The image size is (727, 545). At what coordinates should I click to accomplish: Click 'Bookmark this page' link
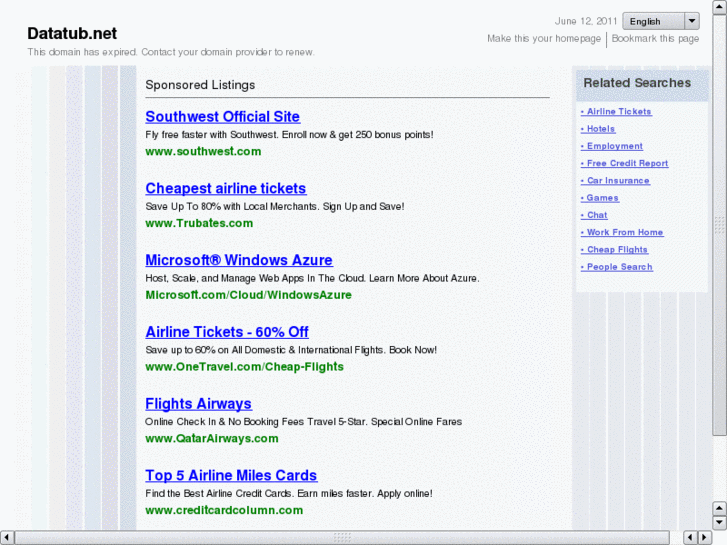(655, 38)
